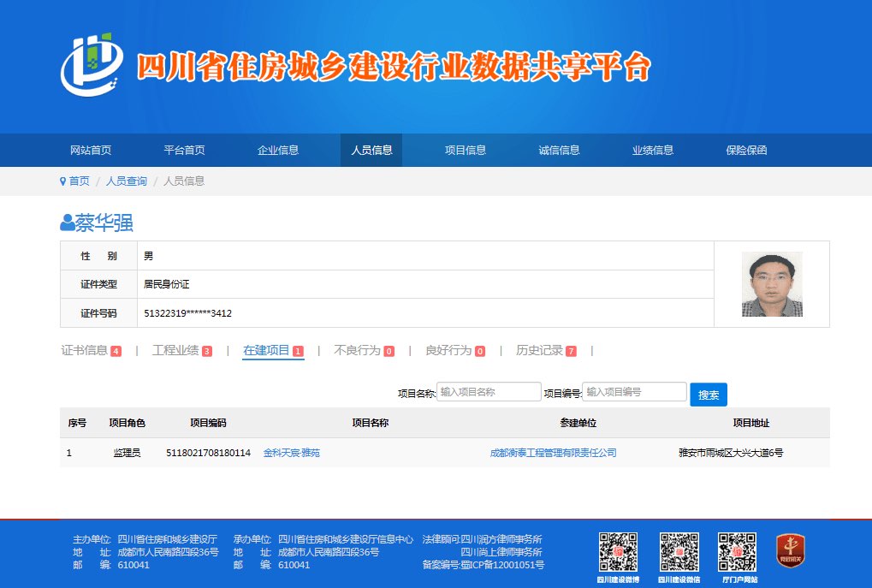Image resolution: width=872 pixels, height=588 pixels.
Task: Click ID number 51322319******3412
Action: [x=188, y=313]
